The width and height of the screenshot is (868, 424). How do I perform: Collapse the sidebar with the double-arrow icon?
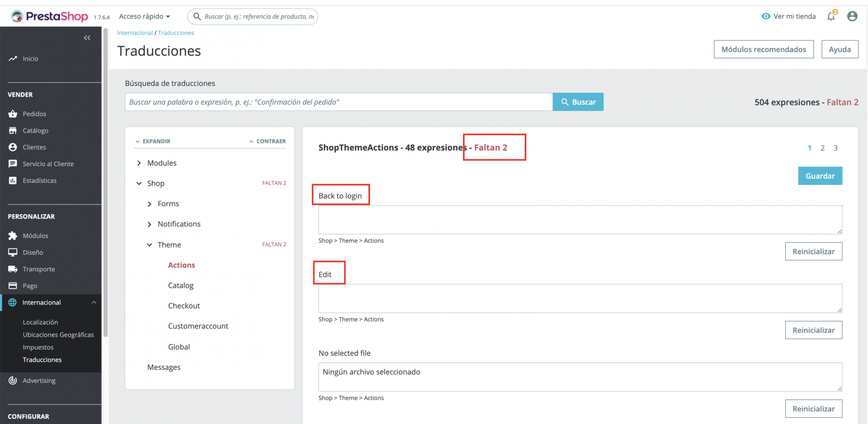pos(87,38)
